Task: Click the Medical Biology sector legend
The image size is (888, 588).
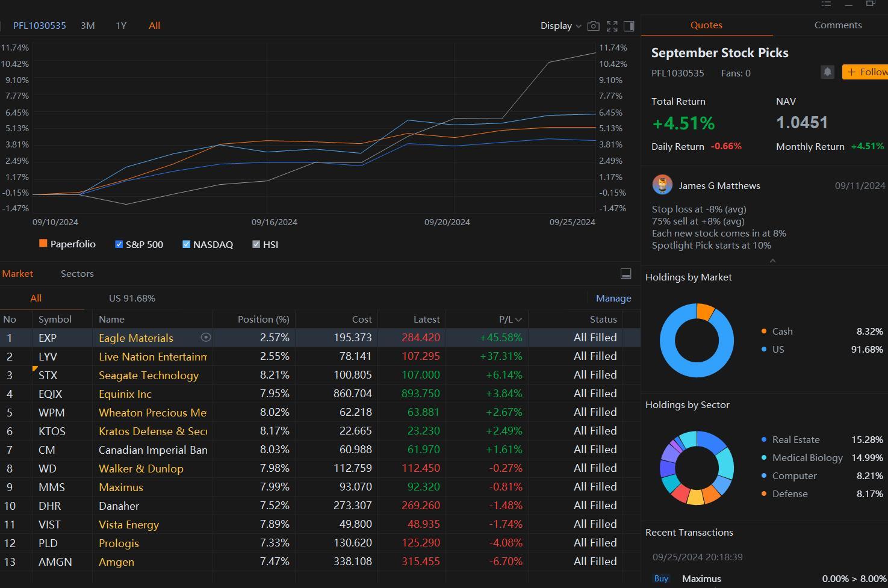Action: (807, 458)
